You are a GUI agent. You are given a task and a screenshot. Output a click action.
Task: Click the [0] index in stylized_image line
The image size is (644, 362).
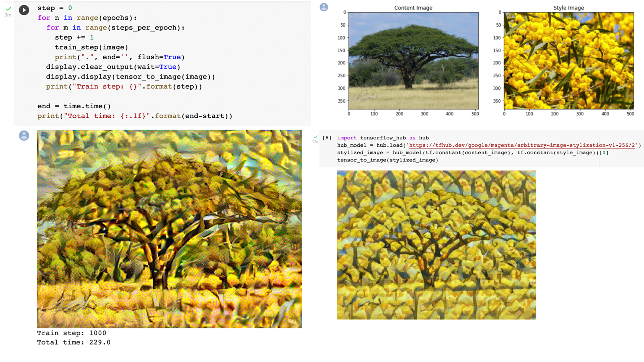tap(604, 153)
